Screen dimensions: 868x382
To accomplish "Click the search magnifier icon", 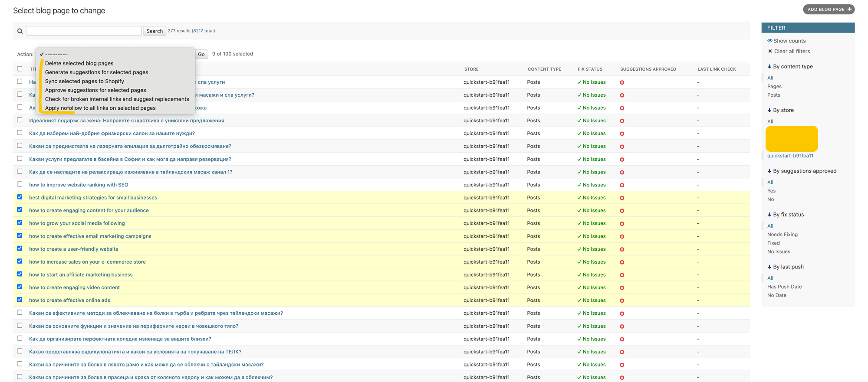I will point(20,31).
